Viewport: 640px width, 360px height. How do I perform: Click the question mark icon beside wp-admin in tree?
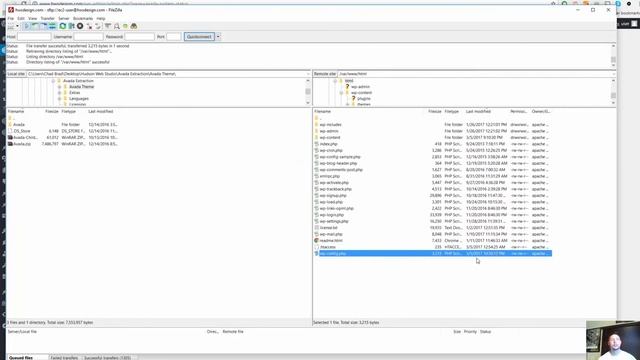(347, 87)
